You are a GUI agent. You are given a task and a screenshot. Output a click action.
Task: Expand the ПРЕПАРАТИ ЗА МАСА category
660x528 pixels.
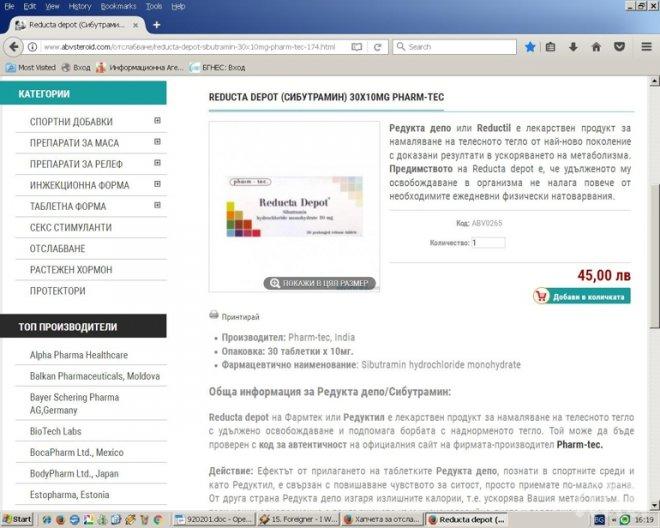[x=157, y=141]
